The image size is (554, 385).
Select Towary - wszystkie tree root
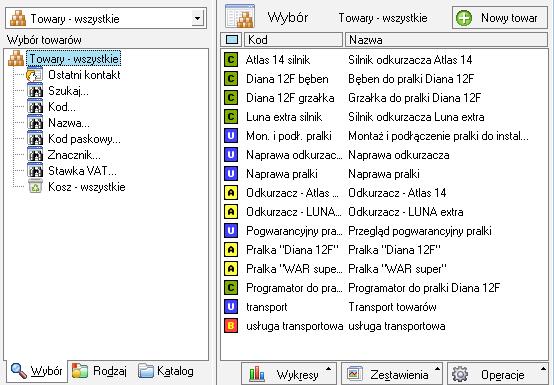click(73, 59)
